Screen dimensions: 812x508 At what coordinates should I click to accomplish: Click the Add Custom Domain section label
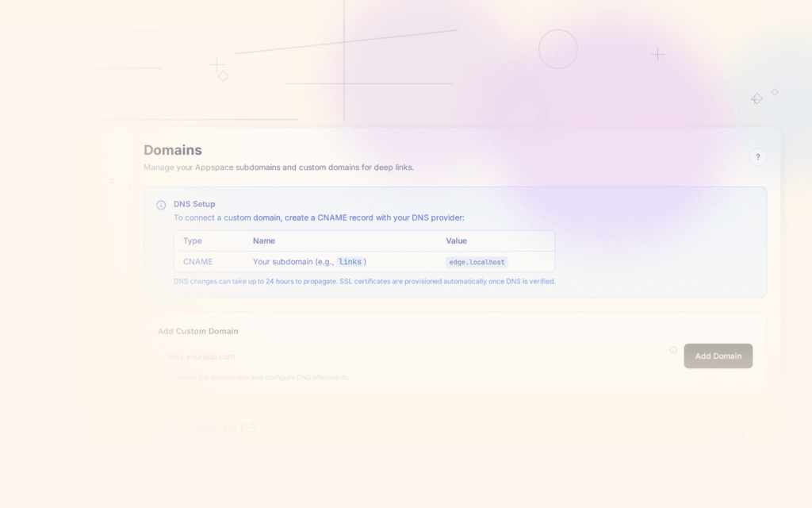coord(198,331)
